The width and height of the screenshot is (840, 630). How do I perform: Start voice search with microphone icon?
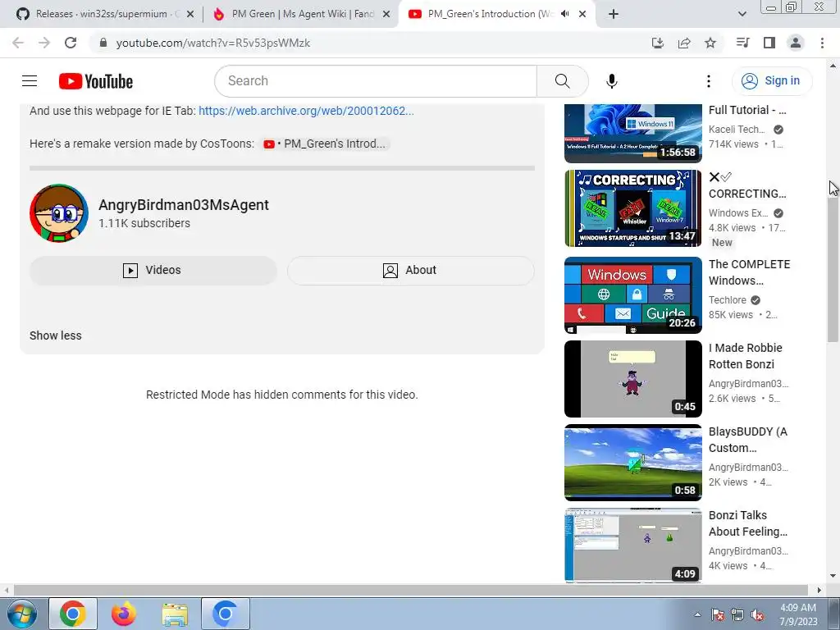pyautogui.click(x=611, y=81)
